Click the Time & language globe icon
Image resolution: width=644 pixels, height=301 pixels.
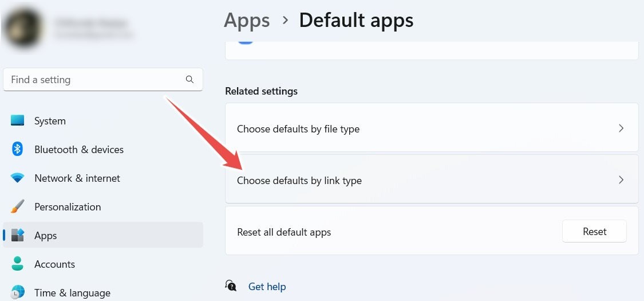[x=17, y=292]
